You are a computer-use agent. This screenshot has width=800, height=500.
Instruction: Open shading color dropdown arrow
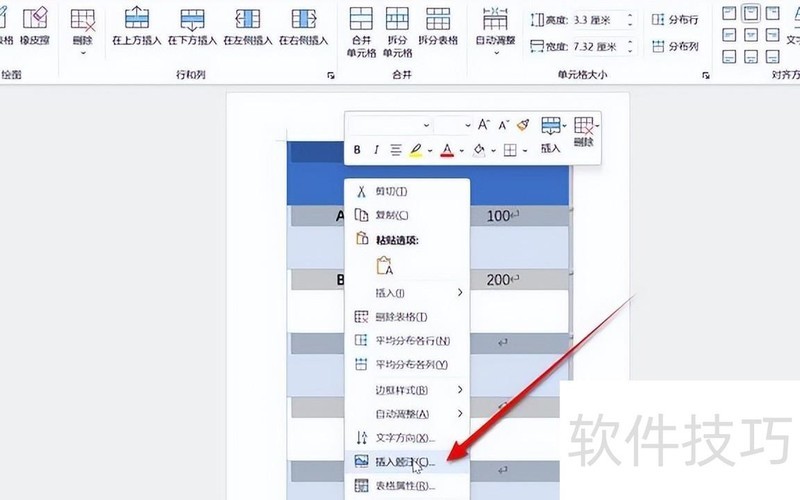tap(493, 151)
